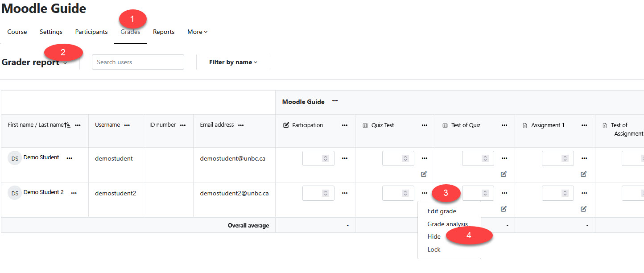
Task: Open the More navigation dropdown
Action: coord(197,32)
